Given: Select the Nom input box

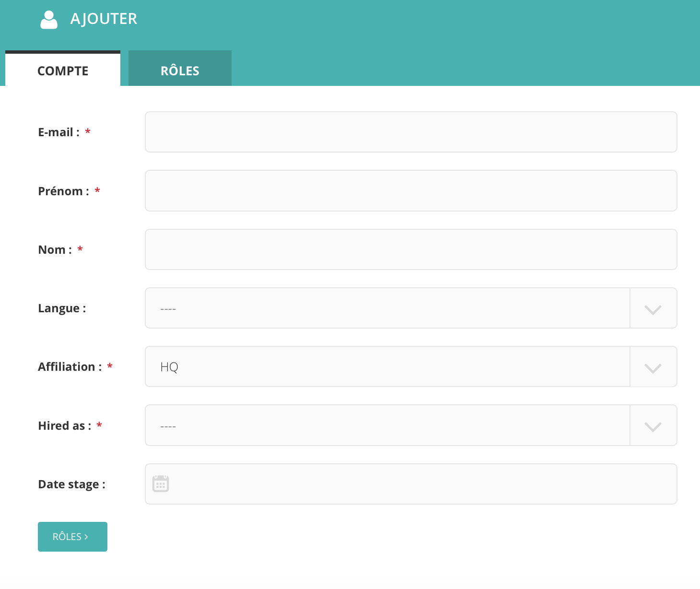Looking at the screenshot, I should [x=410, y=249].
